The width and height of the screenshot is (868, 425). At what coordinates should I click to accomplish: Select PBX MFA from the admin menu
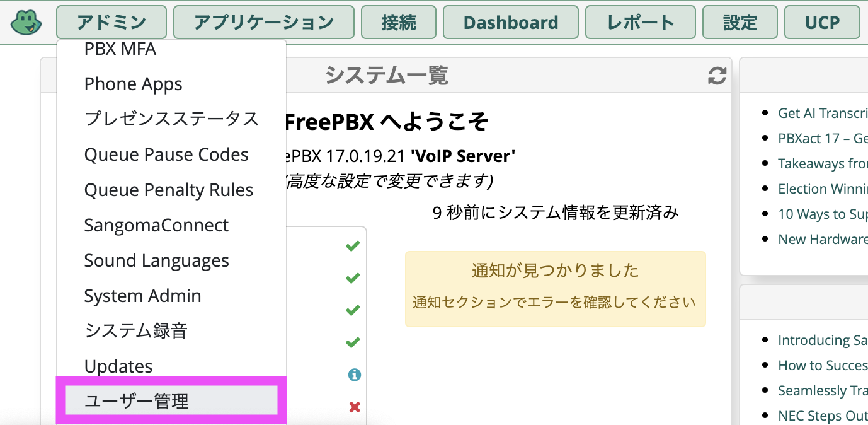pyautogui.click(x=171, y=49)
